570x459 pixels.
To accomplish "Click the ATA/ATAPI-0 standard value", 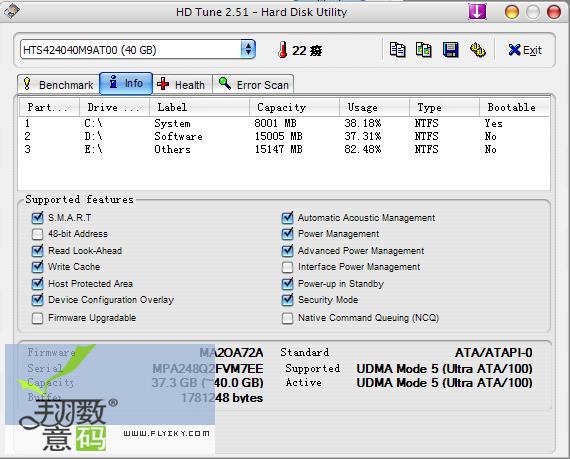I will tap(494, 353).
